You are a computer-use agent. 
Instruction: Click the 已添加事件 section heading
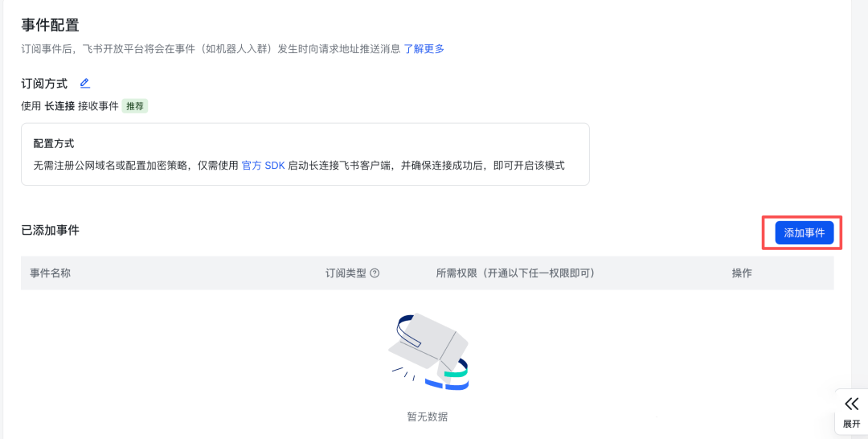[x=50, y=231]
